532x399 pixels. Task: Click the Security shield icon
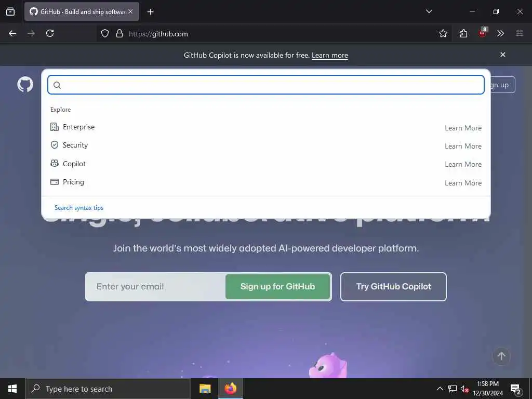click(54, 145)
